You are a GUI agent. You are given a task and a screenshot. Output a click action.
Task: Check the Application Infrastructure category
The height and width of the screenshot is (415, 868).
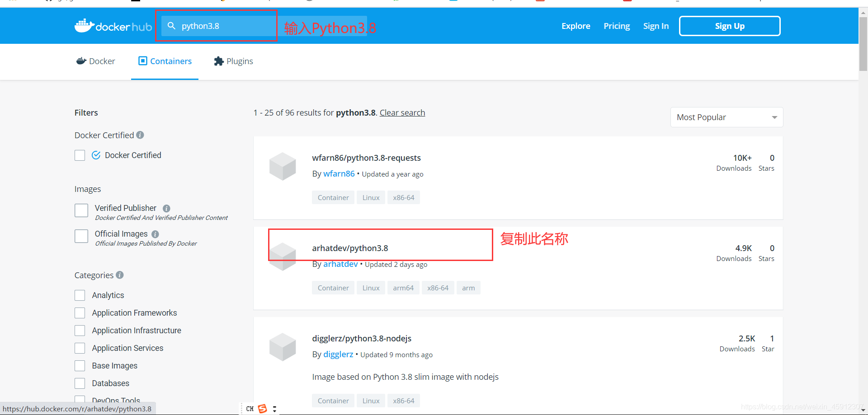point(80,331)
